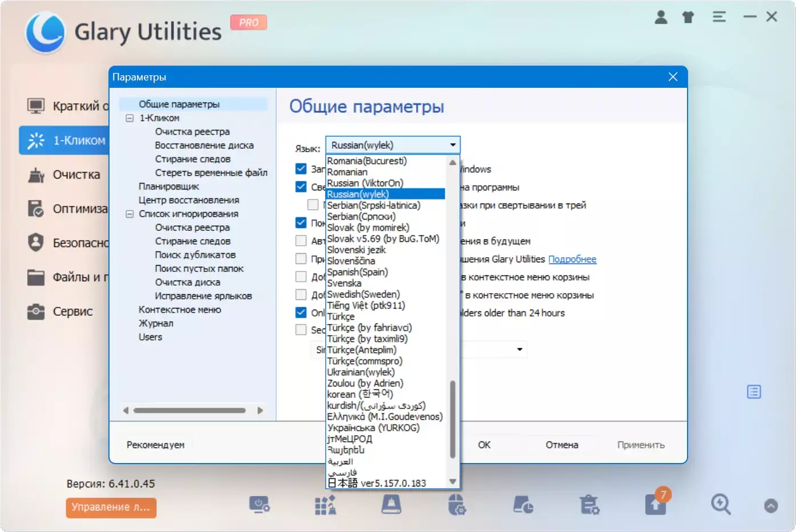Choose Ελληνικά (M.I.Goudevenos) language
The width and height of the screenshot is (796, 532).
(385, 416)
